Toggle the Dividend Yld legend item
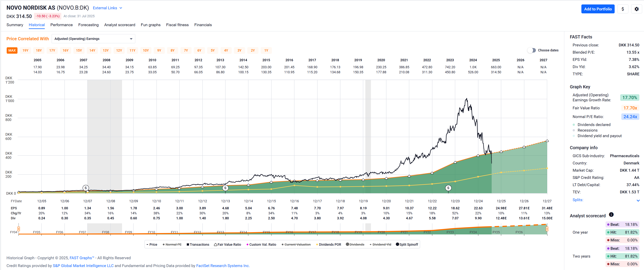Image resolution: width=644 pixels, height=270 pixels. (x=380, y=245)
